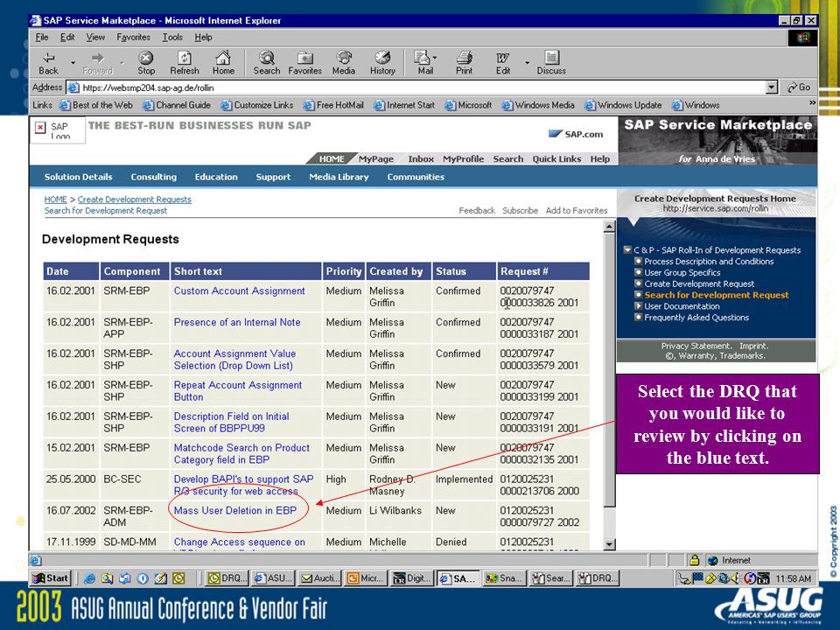This screenshot has width=840, height=630.
Task: Open Media Library navigation item
Action: [339, 177]
